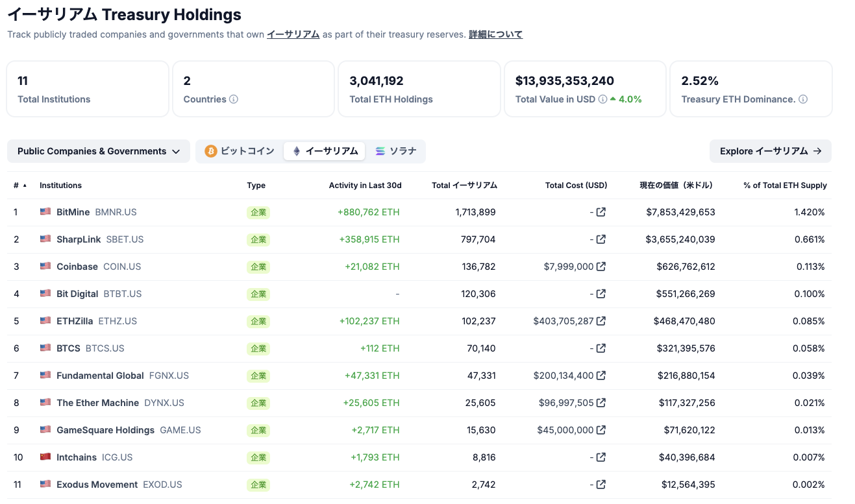Select the イーサリアム tab
Viewport: 855px width, 504px height.
[325, 151]
